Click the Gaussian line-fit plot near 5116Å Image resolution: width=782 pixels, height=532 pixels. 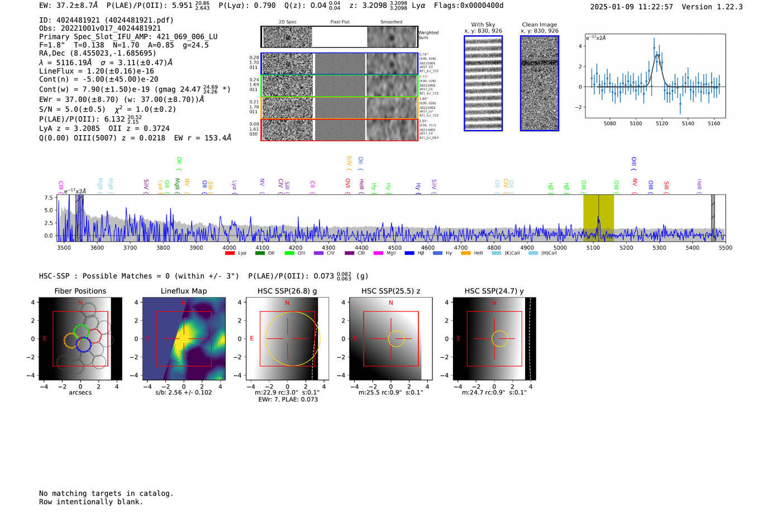pyautogui.click(x=655, y=76)
